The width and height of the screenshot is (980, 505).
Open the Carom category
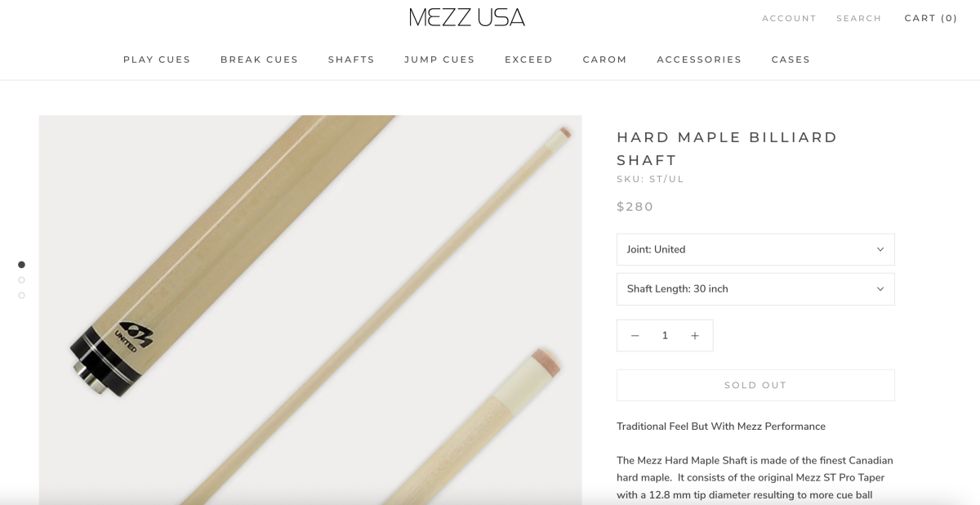[x=605, y=60]
